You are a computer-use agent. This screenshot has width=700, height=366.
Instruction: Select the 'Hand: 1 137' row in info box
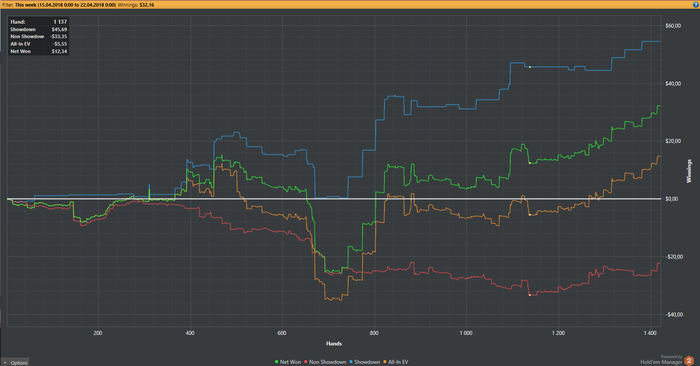click(x=38, y=21)
